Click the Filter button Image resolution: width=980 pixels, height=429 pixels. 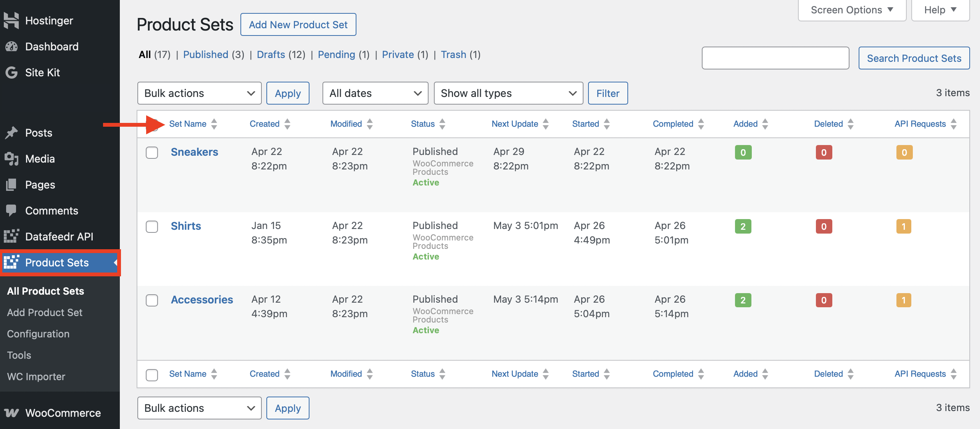tap(608, 93)
